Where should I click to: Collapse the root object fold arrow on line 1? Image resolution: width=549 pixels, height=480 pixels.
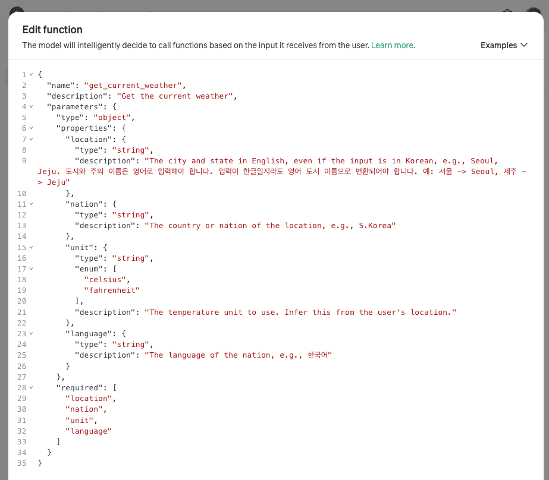(31, 74)
